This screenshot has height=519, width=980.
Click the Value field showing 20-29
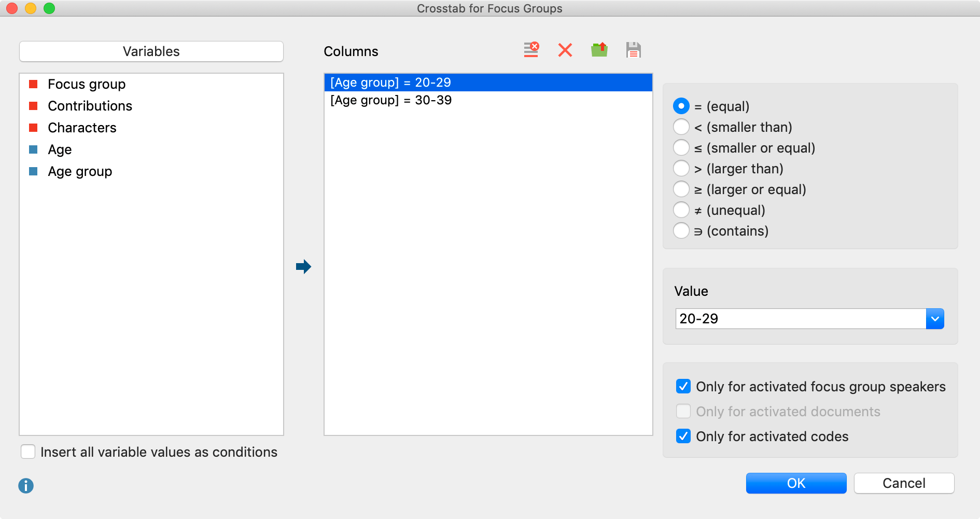[801, 319]
